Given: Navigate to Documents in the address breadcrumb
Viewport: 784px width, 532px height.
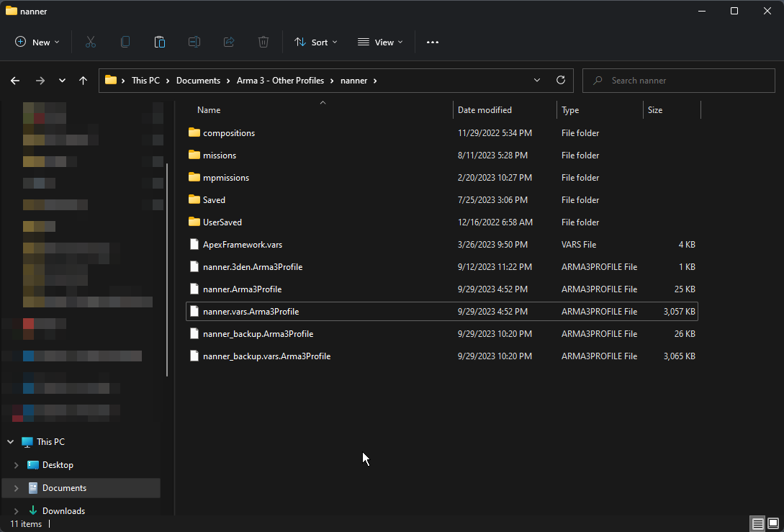Looking at the screenshot, I should tap(198, 81).
